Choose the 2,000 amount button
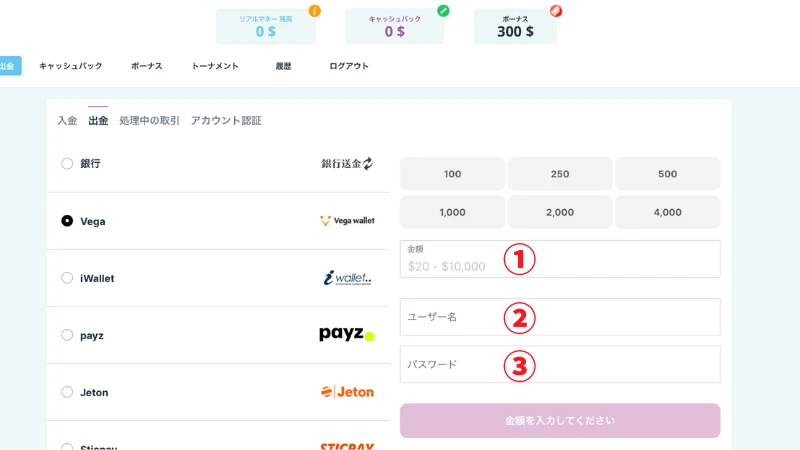The width and height of the screenshot is (800, 450). [560, 212]
